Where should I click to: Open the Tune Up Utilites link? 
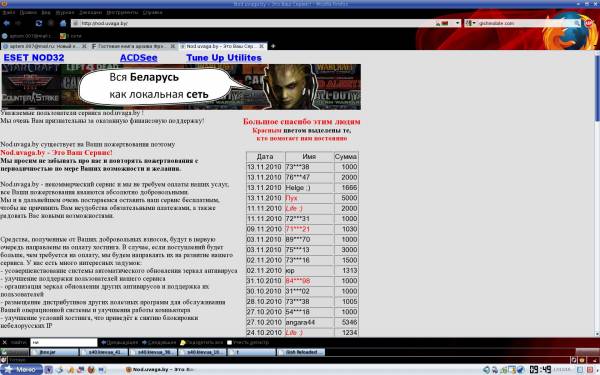point(224,58)
